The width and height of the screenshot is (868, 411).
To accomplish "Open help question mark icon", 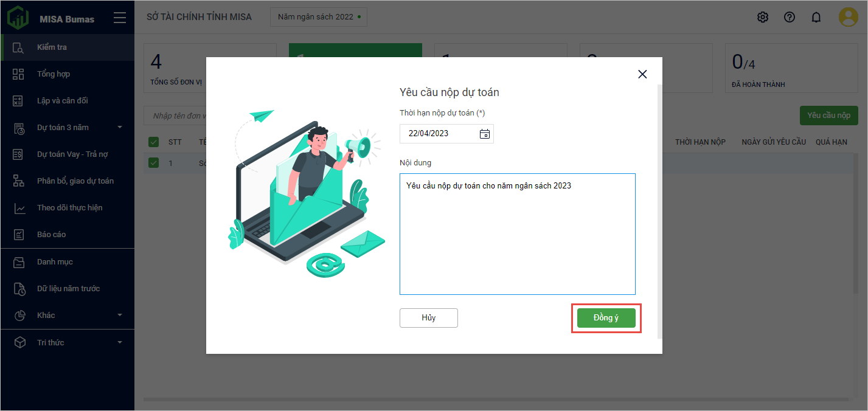I will tap(790, 17).
